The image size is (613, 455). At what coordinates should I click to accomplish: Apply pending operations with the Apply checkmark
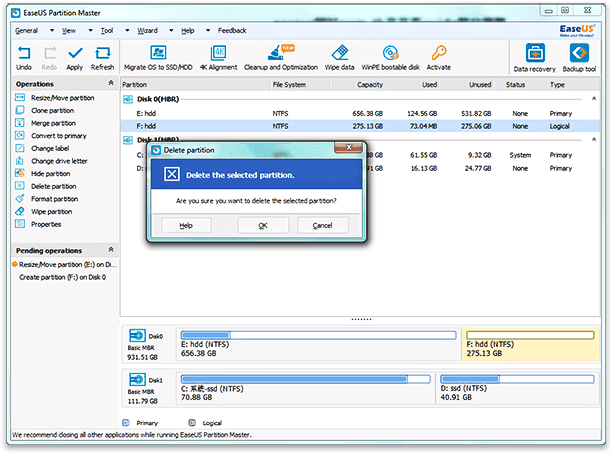click(75, 58)
